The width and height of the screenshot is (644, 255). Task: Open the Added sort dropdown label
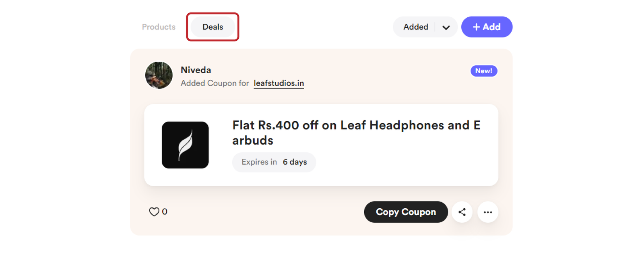(416, 27)
